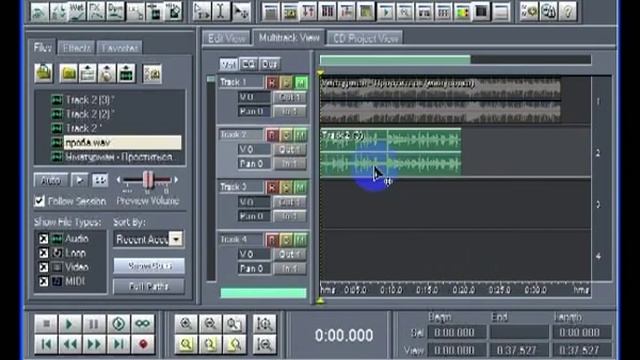Image resolution: width=640 pixels, height=360 pixels.
Task: Click the Zoom Out Full icon
Action: pos(234,324)
